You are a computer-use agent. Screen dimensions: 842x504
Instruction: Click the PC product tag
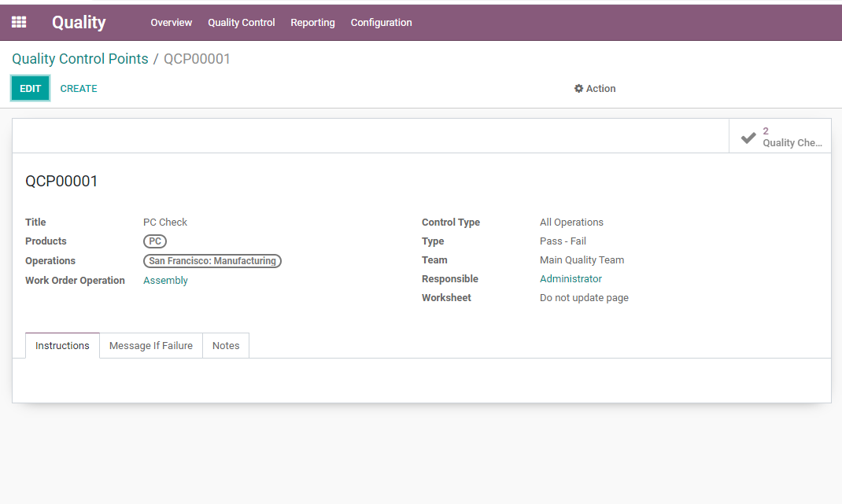[x=155, y=241]
